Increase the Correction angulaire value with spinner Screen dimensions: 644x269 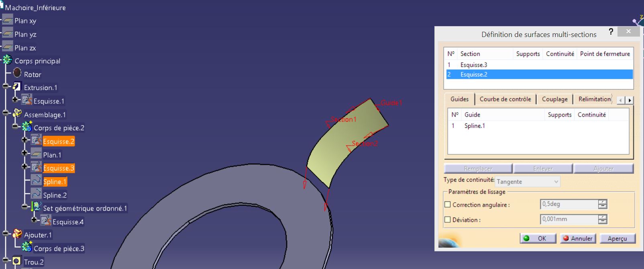[602, 202]
